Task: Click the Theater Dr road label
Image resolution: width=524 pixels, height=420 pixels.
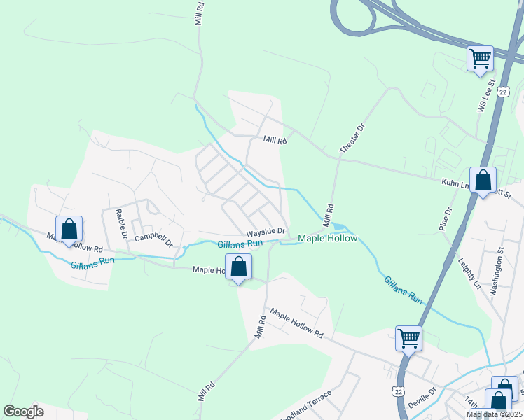Action: (352, 138)
